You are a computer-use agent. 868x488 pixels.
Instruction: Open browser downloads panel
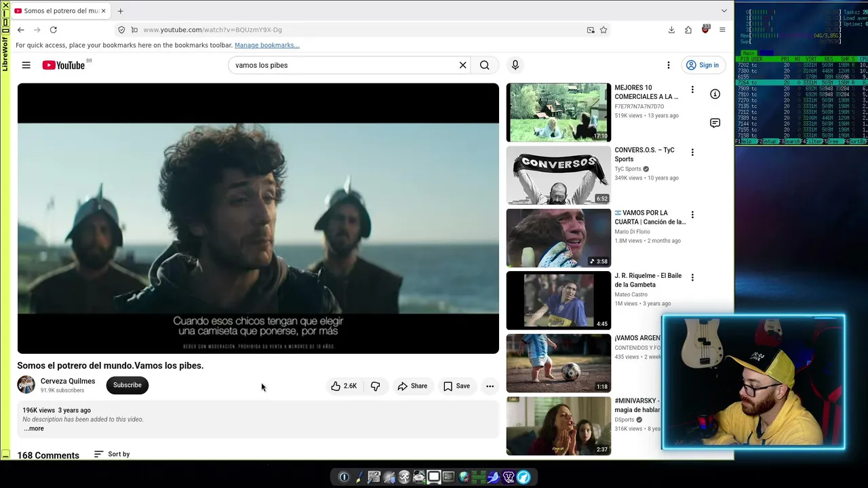tap(671, 30)
